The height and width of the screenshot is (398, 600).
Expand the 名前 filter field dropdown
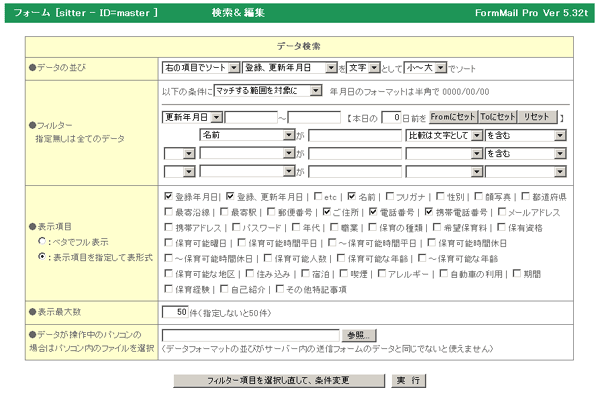(x=247, y=135)
